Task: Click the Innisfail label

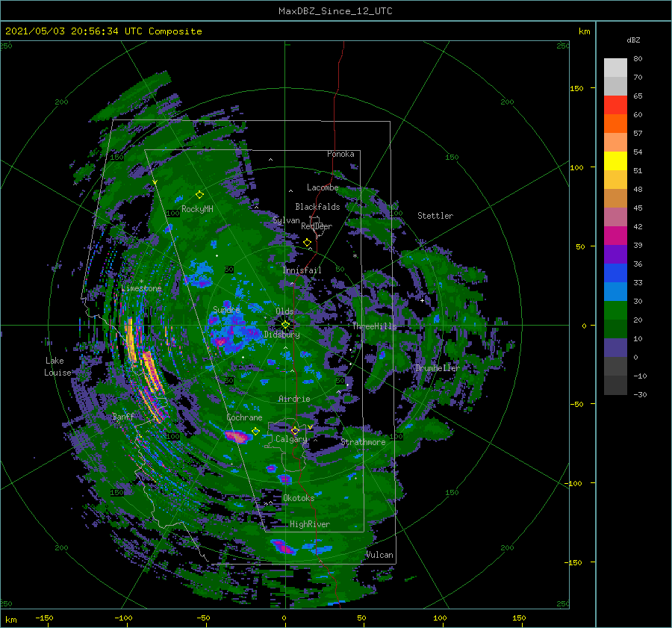Action: (302, 270)
